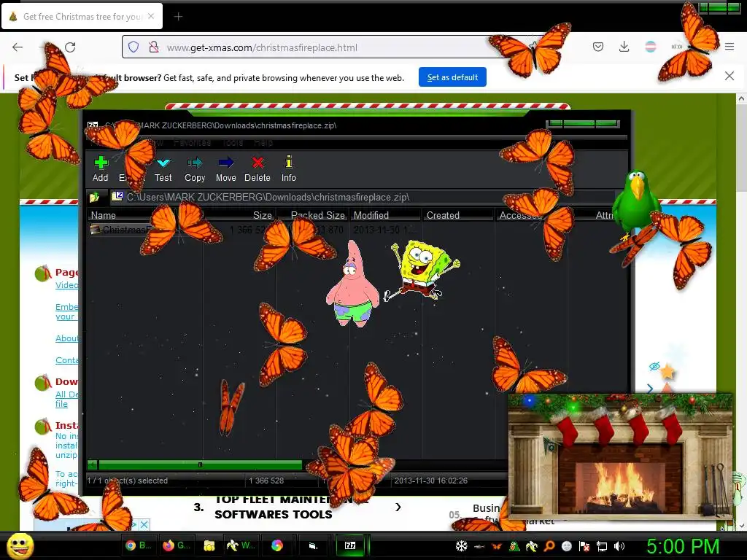Screen dimensions: 747x560
Task: Click the 5:00 PM taskbar clock
Action: 683,546
